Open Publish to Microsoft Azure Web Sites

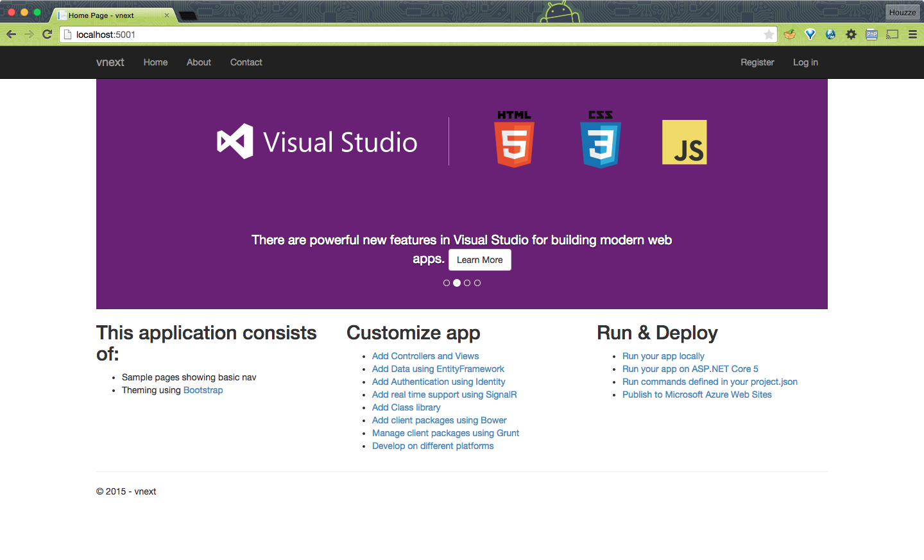point(697,395)
